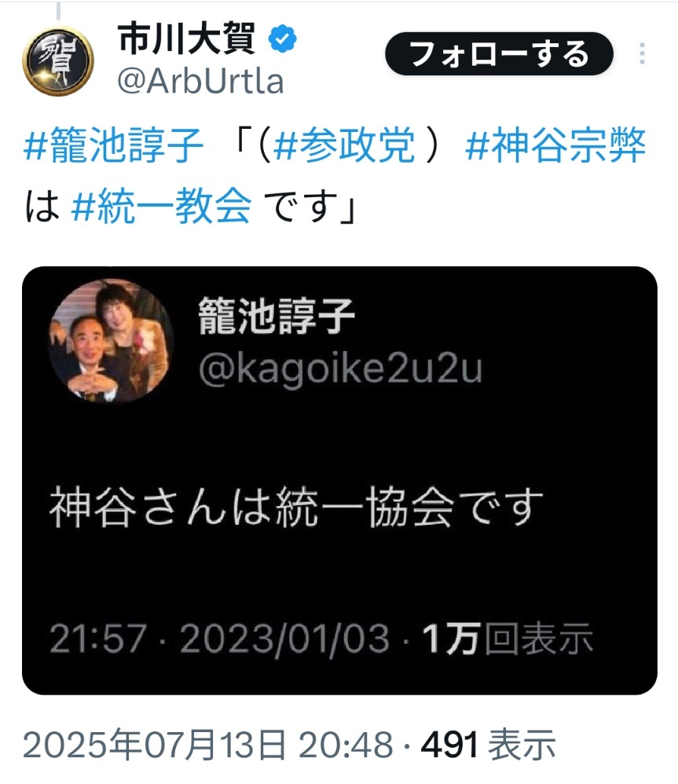Open hashtag #参政党
Screen dimensions: 678x784
tap(345, 145)
